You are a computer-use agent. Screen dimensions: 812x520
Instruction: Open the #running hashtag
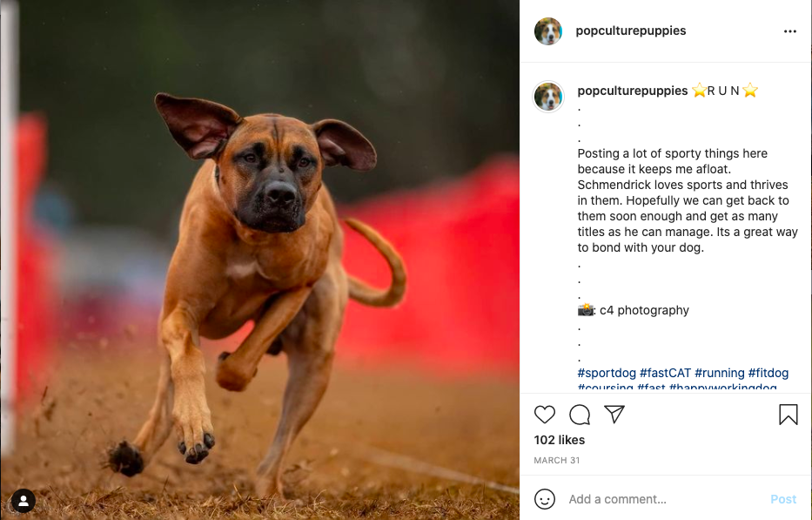pyautogui.click(x=719, y=373)
